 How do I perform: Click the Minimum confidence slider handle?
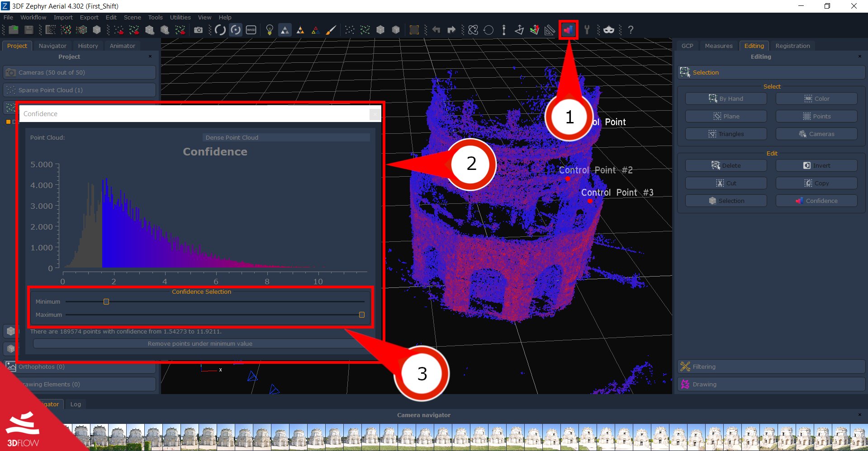coord(106,301)
